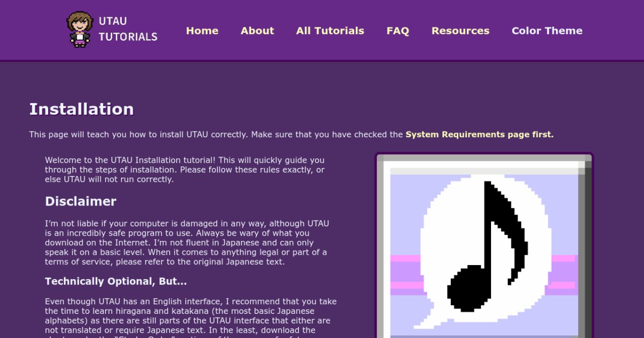Visit the Resources section
This screenshot has width=644, height=338.
pos(460,31)
